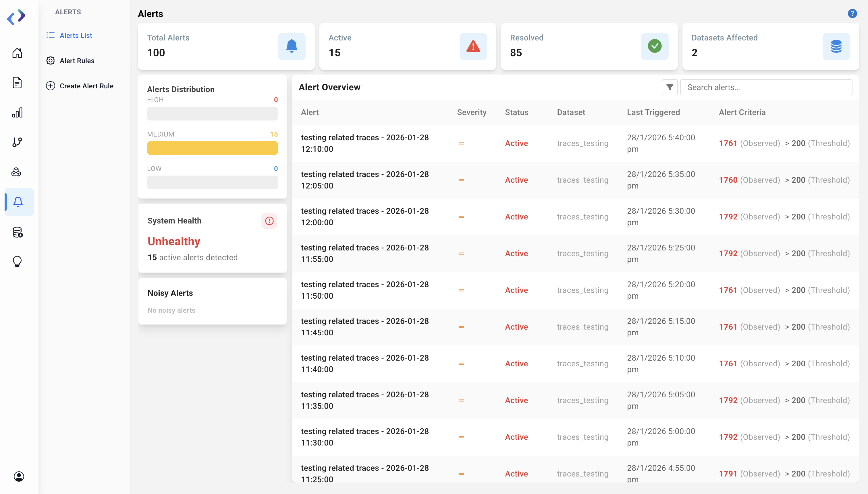
Task: Open the bar chart dashboards icon
Action: [x=17, y=113]
